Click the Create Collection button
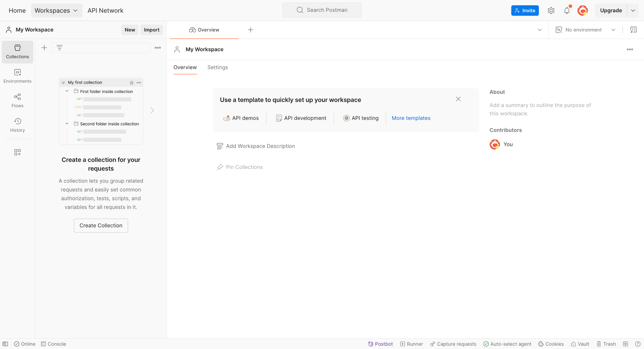The height and width of the screenshot is (349, 644). [x=101, y=225]
